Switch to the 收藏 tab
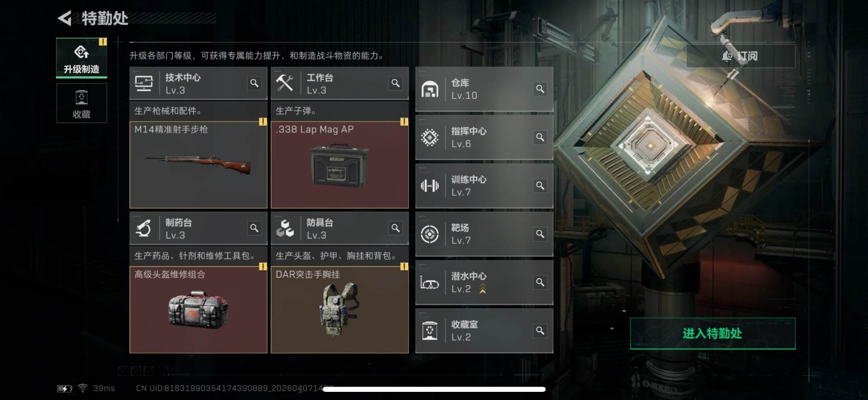Viewport: 868px width, 400px height. tap(81, 104)
